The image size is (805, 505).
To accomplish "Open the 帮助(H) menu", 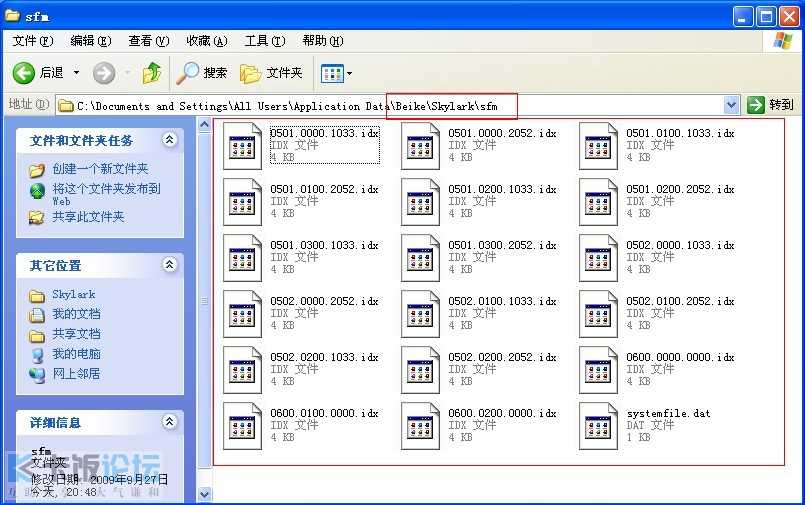I will [x=322, y=41].
